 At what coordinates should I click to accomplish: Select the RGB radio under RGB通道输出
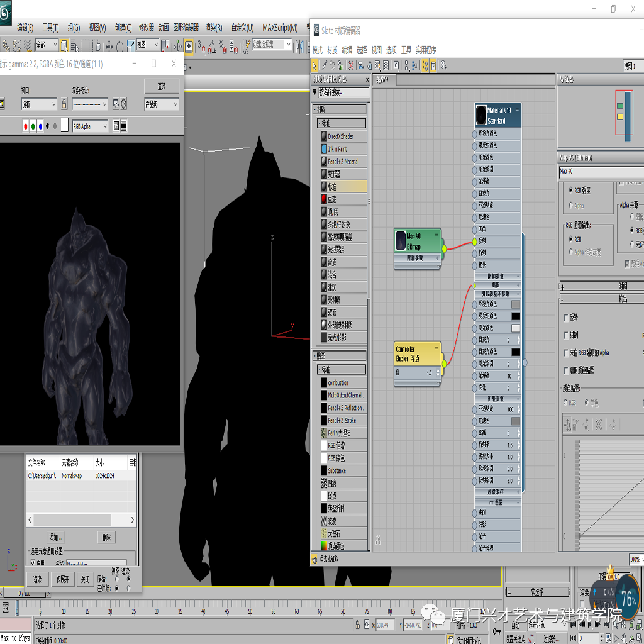[x=570, y=239]
